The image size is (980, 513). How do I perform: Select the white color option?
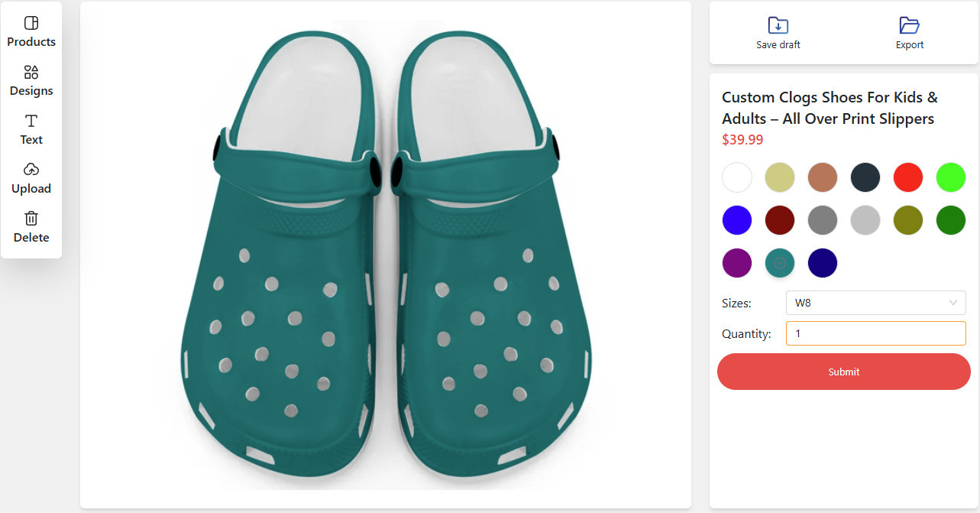[736, 177]
